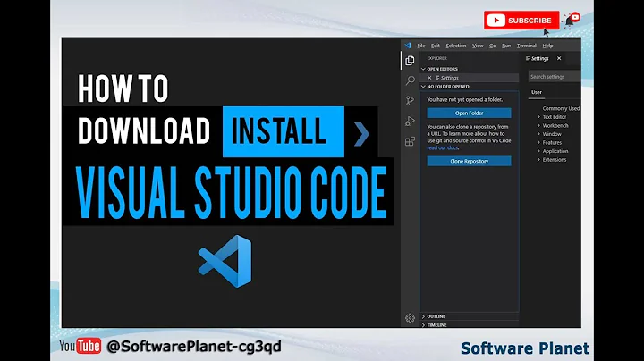Click the 'Software Planet' text

pyautogui.click(x=525, y=348)
